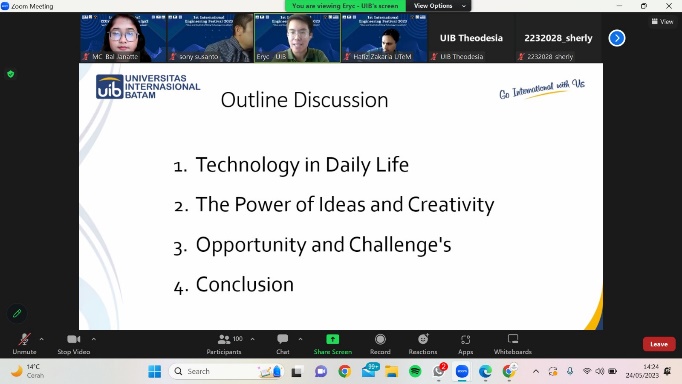The height and width of the screenshot is (384, 682).
Task: Expand video options arrow beside Stop Video
Action: [x=94, y=339]
